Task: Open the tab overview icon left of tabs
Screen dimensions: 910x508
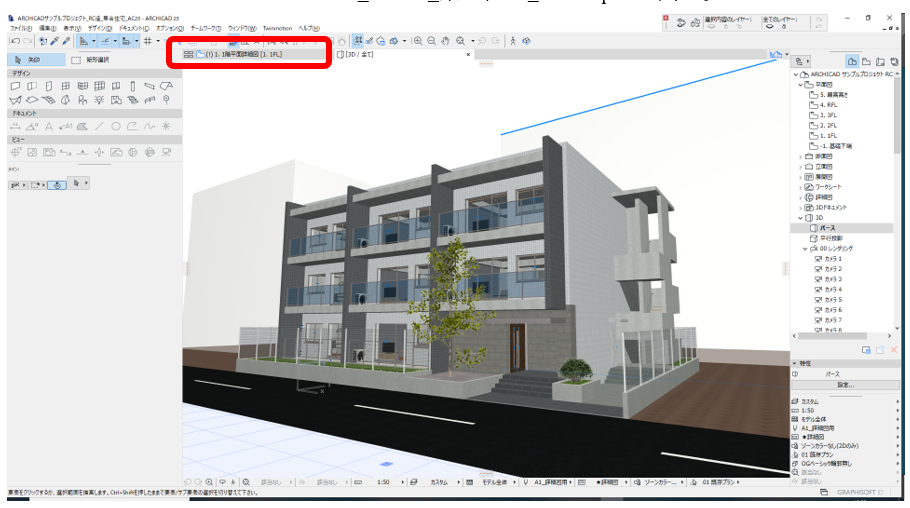Action: pyautogui.click(x=188, y=54)
